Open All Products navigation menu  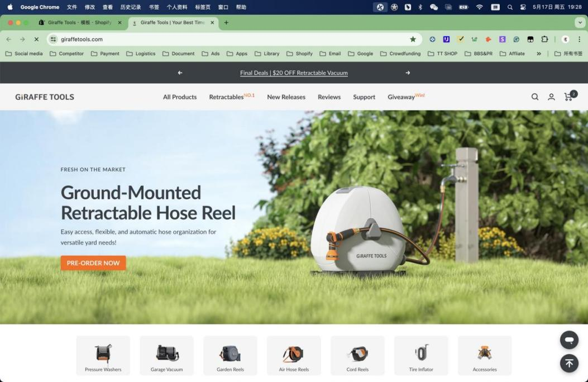(180, 97)
